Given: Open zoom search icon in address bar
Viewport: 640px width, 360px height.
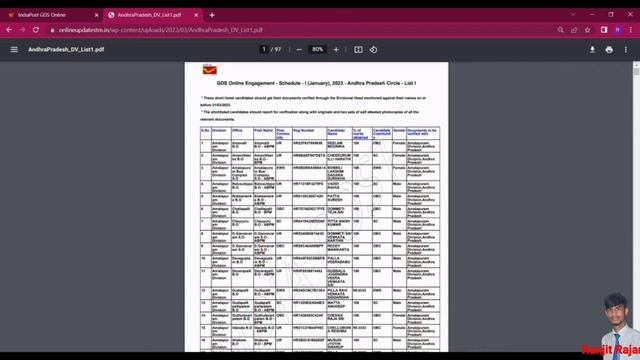Looking at the screenshot, I should [560, 30].
